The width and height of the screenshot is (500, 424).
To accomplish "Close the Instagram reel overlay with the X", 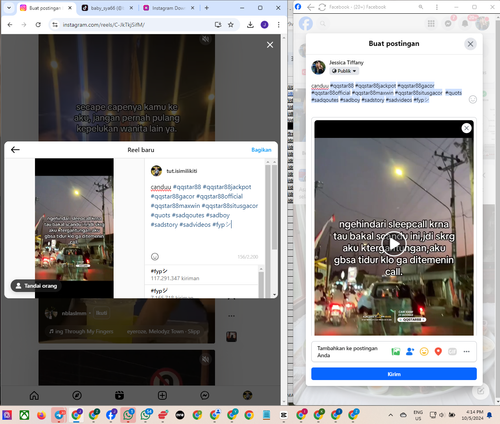I will pyautogui.click(x=270, y=45).
